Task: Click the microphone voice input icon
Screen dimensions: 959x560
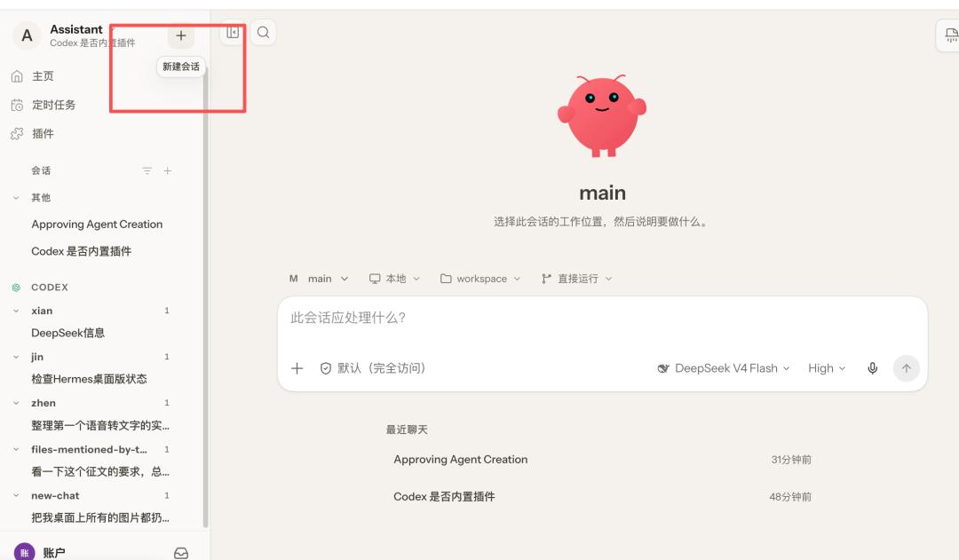Action: pos(873,368)
